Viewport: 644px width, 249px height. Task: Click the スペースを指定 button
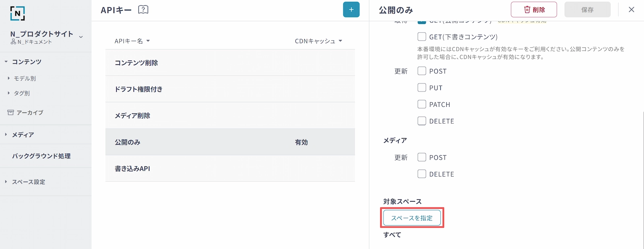click(412, 218)
